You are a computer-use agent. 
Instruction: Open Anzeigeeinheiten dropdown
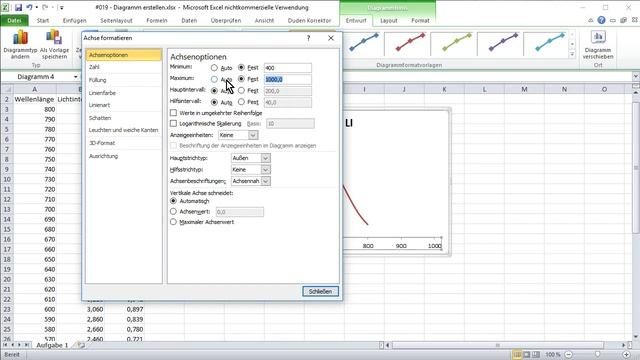[x=253, y=135]
